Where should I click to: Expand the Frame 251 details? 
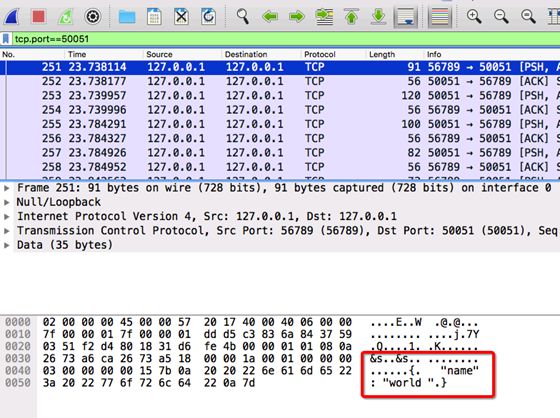point(6,188)
